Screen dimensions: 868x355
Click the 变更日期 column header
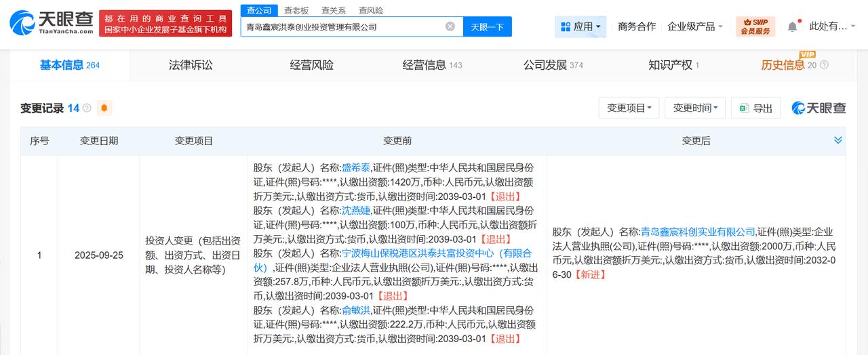99,141
